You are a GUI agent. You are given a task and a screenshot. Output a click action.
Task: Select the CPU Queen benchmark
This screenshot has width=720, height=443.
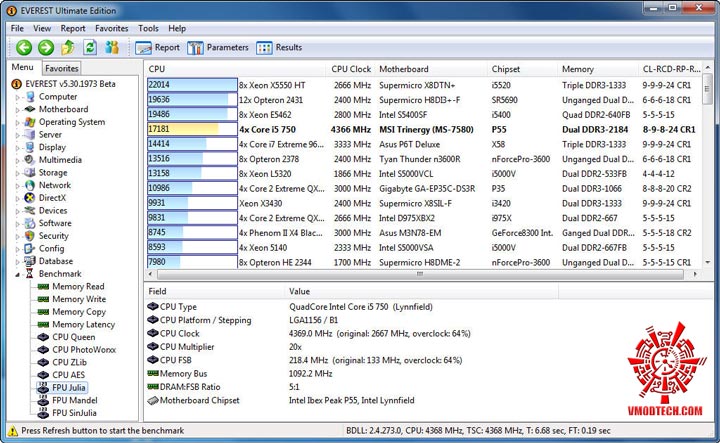point(66,337)
